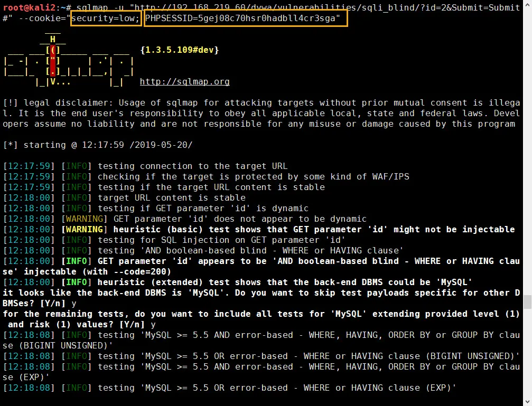Screen dimensions: 532x406
Task: Click the 'heuristic (extended) test' line
Action: click(238, 282)
